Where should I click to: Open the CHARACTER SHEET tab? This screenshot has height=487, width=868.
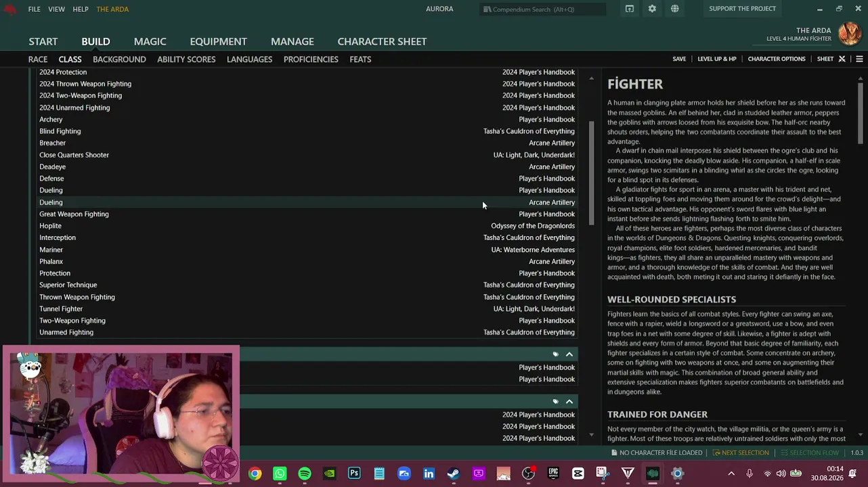coord(382,41)
